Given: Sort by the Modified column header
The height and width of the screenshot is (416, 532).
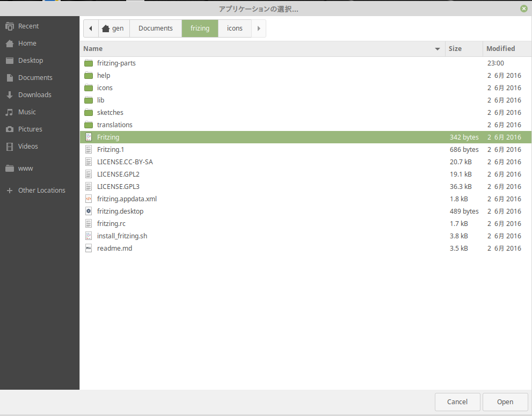Looking at the screenshot, I should point(507,49).
